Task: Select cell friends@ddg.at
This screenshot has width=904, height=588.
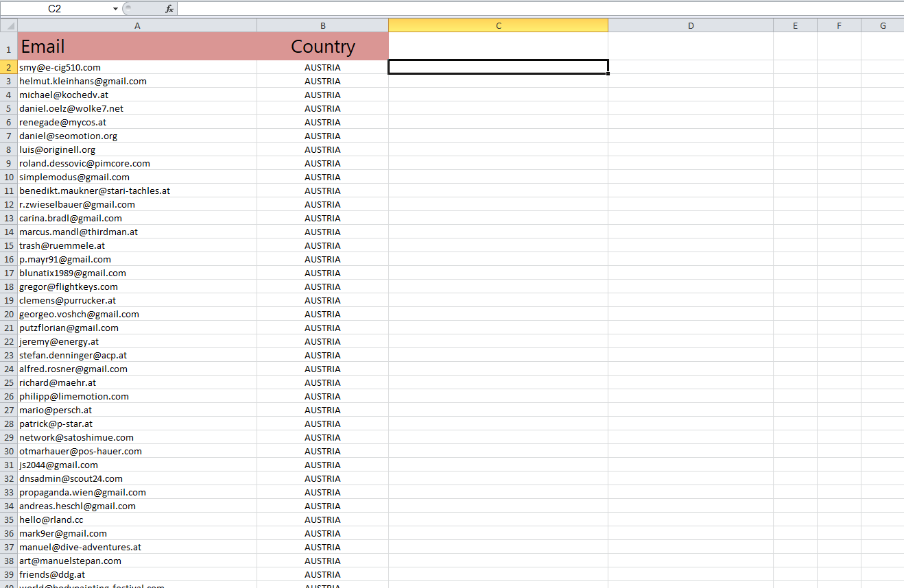Action: click(x=137, y=574)
